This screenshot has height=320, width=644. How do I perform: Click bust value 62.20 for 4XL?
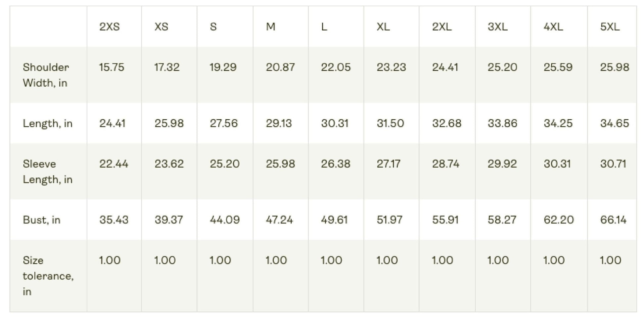point(559,220)
